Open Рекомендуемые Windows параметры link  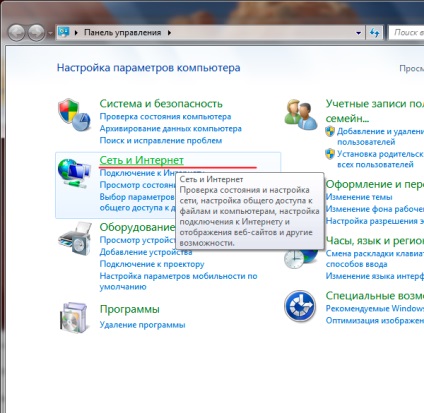click(x=375, y=308)
